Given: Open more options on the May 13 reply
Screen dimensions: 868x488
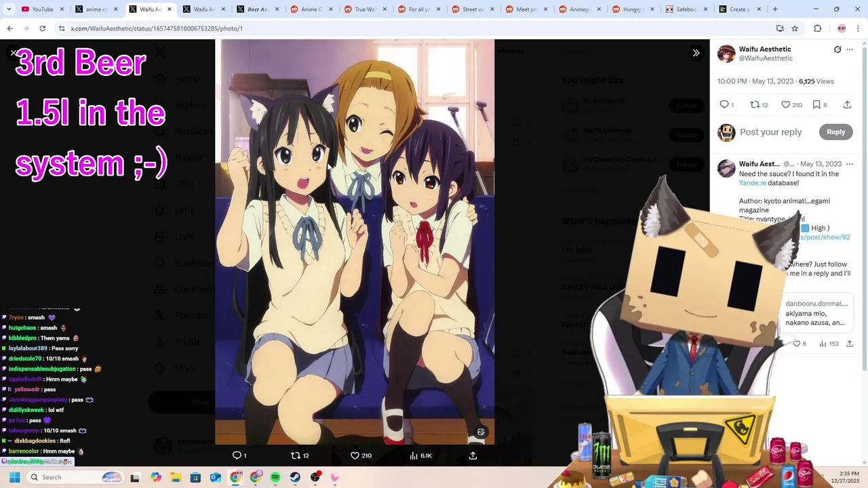Looking at the screenshot, I should click(x=850, y=164).
